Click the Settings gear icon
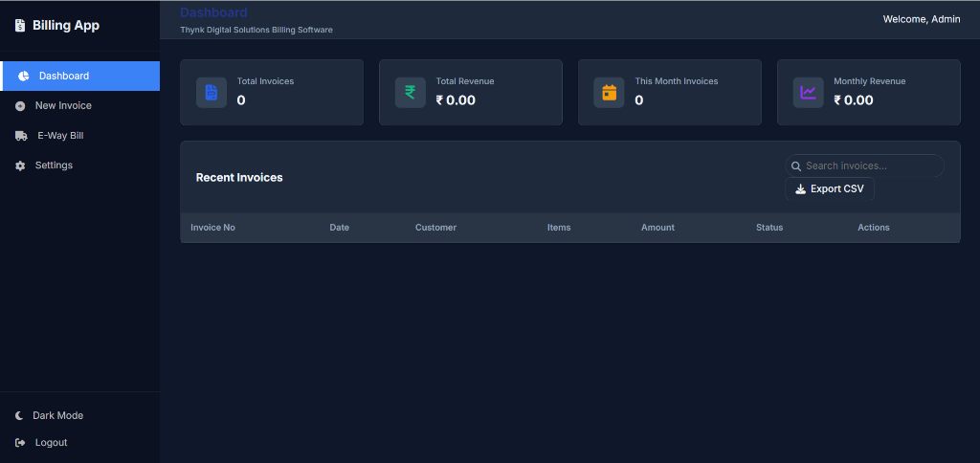The height and width of the screenshot is (463, 980). [x=20, y=165]
